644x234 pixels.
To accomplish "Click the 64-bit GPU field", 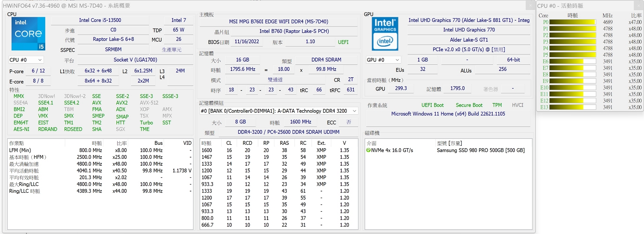I will 513,60.
